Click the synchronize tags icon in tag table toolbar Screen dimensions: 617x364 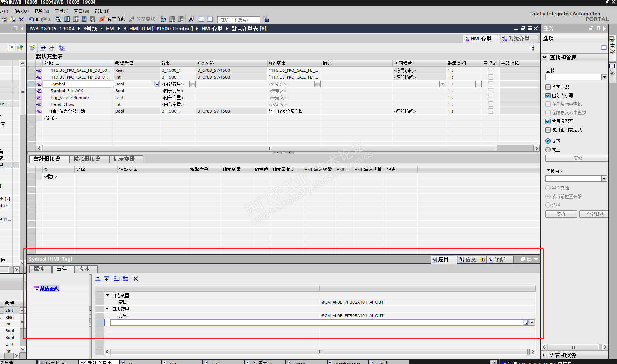(x=62, y=48)
